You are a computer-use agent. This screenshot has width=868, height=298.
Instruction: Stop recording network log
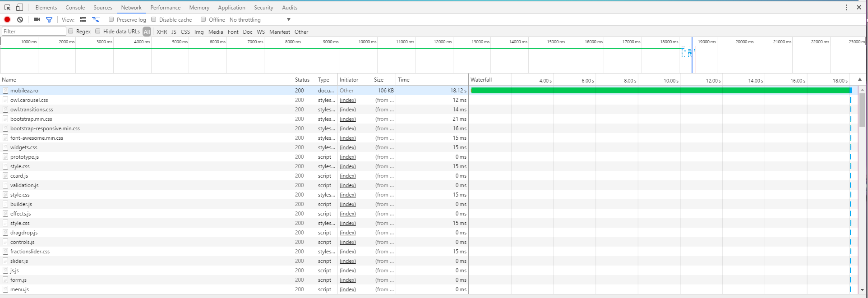[x=7, y=19]
